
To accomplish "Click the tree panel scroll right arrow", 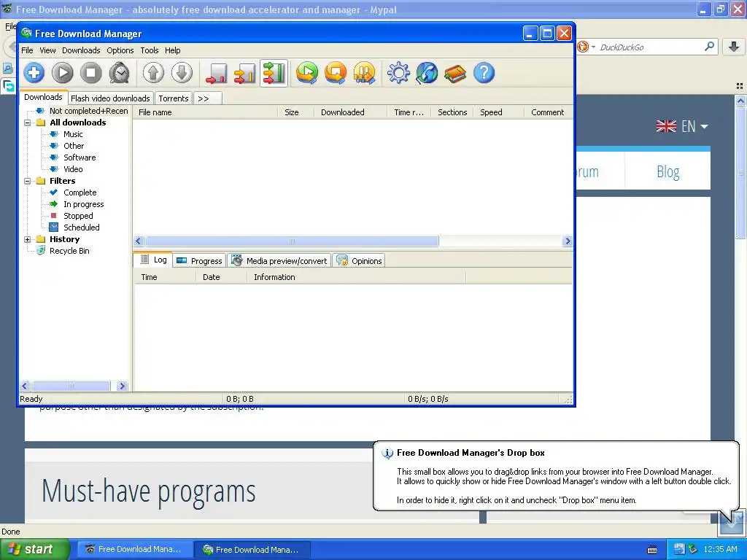I will [x=122, y=386].
